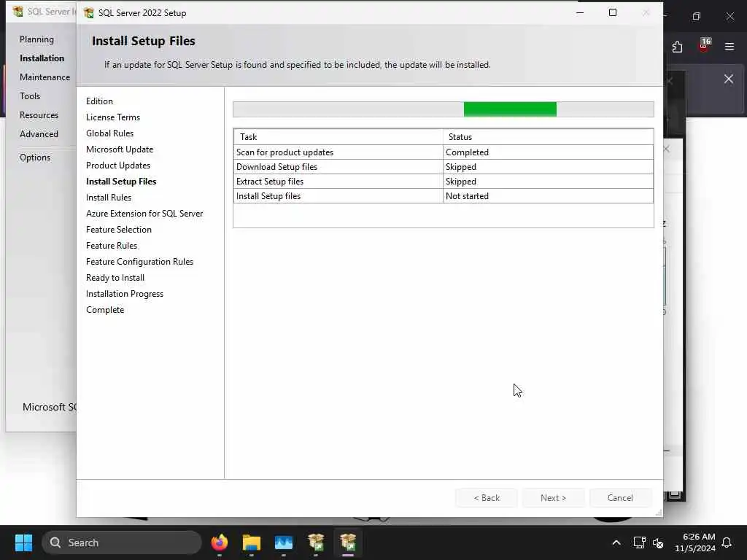Select the Download Setup files row
Screen dimensions: 747x560
(443, 167)
